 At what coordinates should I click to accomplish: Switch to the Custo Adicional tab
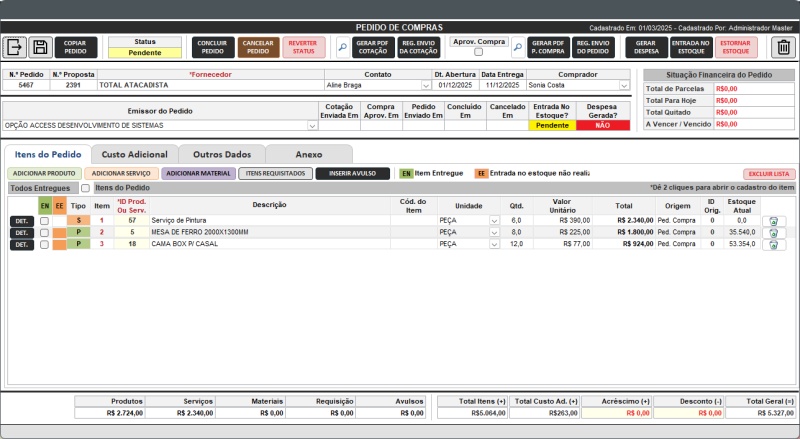click(x=134, y=154)
